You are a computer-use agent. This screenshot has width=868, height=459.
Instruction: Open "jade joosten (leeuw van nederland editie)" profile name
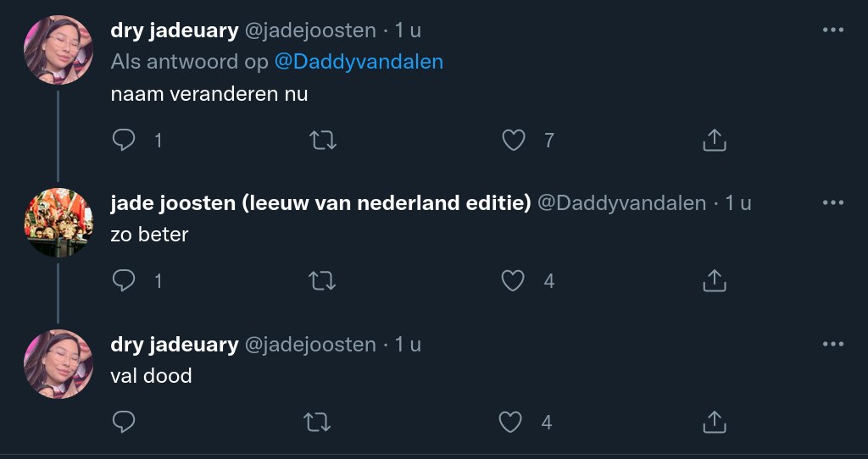pyautogui.click(x=320, y=203)
